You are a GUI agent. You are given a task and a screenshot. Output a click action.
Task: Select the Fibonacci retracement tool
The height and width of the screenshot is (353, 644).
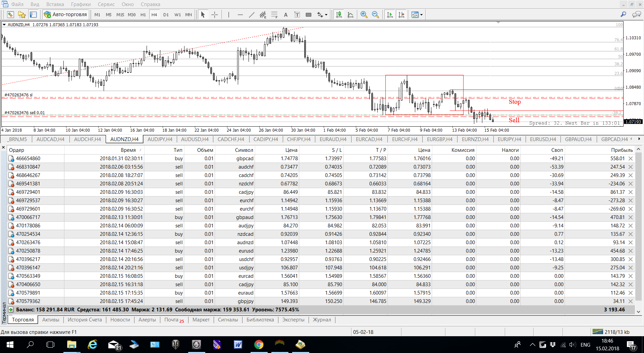274,14
